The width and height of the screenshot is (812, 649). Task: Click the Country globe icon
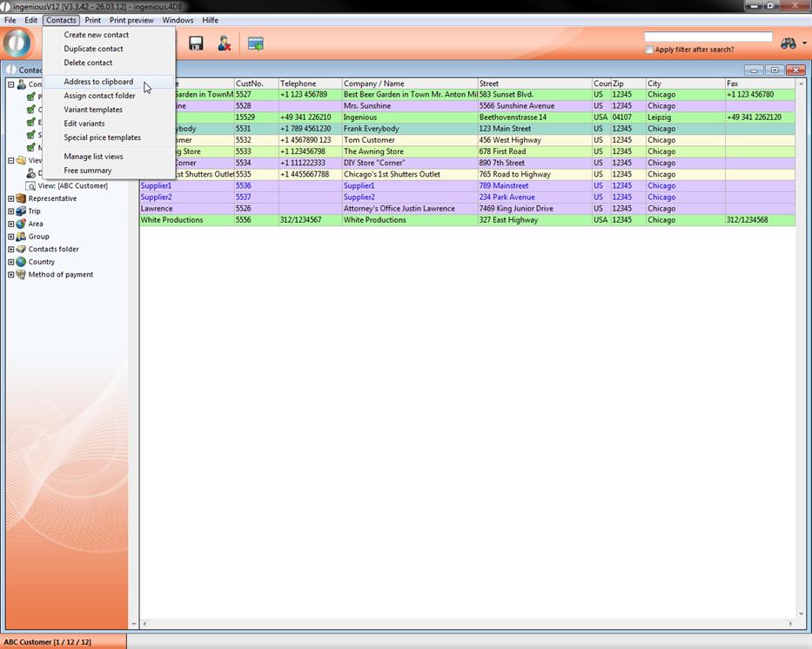(x=22, y=262)
